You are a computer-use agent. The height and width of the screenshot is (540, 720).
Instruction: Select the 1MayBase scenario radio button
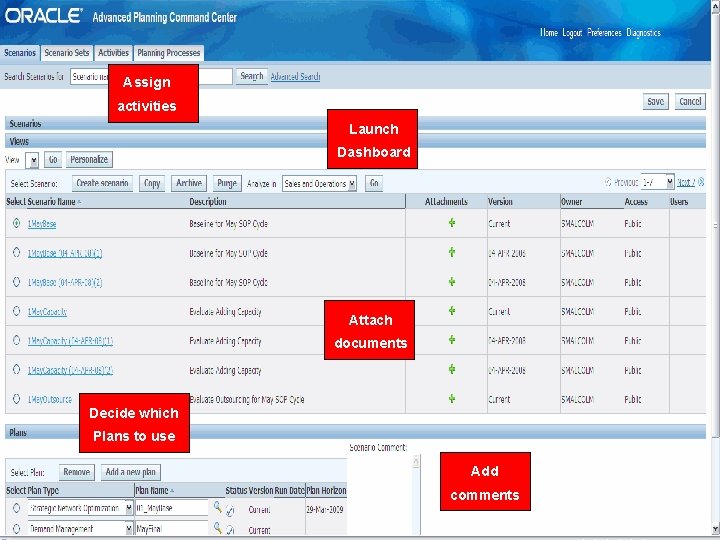click(17, 223)
